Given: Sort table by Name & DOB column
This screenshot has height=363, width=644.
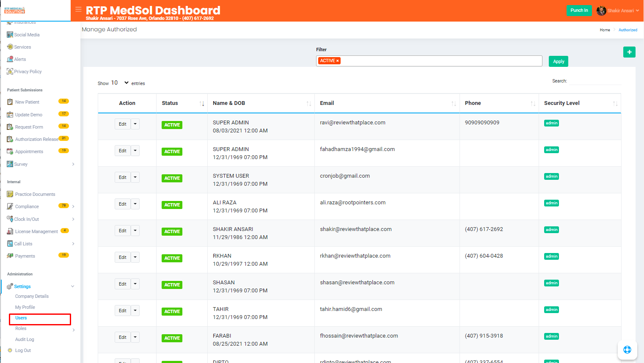Looking at the screenshot, I should tap(261, 103).
